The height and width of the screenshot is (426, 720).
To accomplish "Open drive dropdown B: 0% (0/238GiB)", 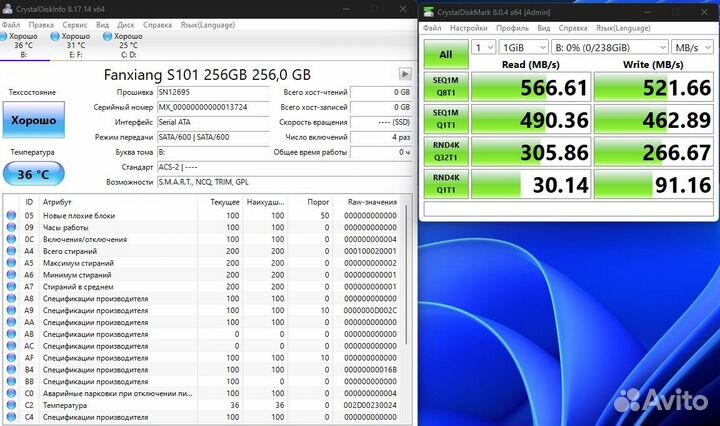I will point(610,47).
